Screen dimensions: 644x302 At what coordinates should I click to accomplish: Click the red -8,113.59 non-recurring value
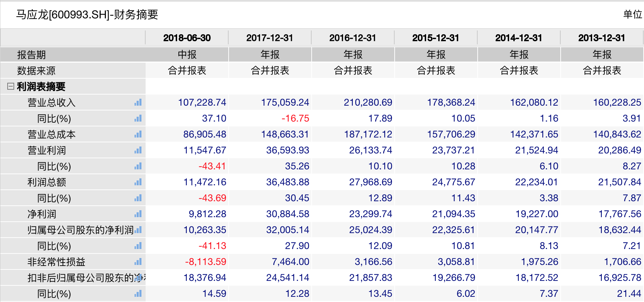pos(205,262)
